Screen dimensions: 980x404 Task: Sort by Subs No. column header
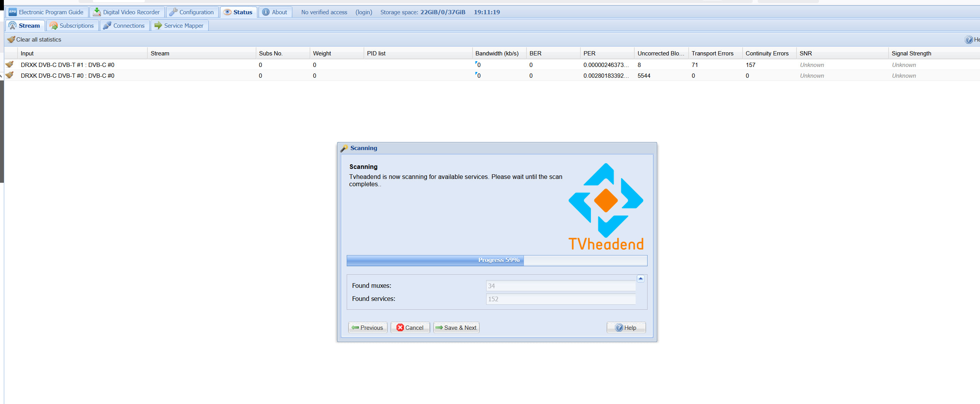pos(282,53)
